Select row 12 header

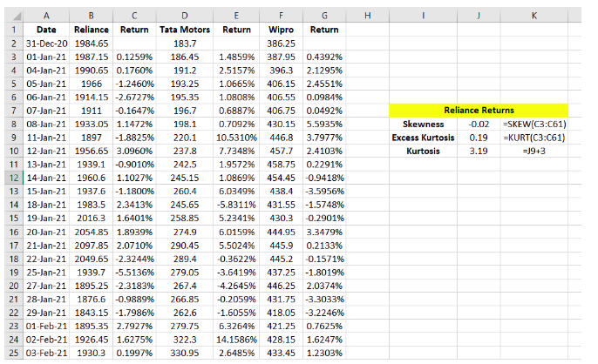pos(14,178)
